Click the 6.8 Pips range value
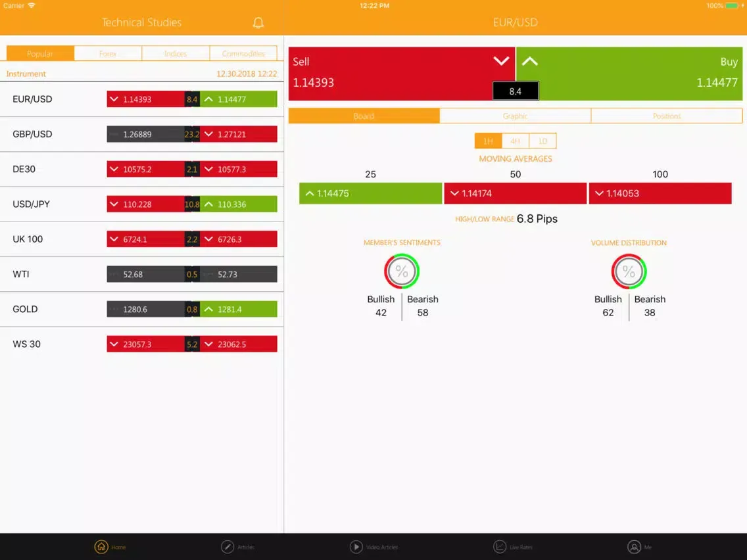The width and height of the screenshot is (747, 560). tap(537, 219)
